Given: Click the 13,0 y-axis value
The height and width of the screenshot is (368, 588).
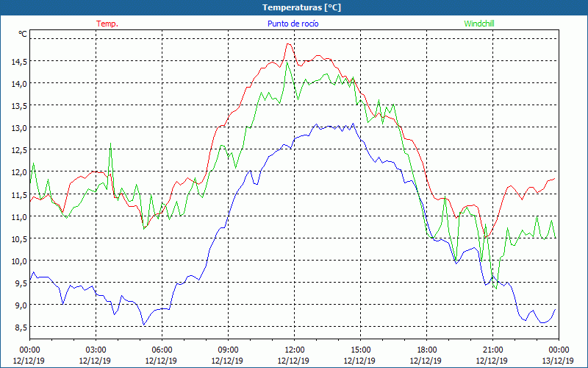Looking at the screenshot, I should [x=19, y=128].
